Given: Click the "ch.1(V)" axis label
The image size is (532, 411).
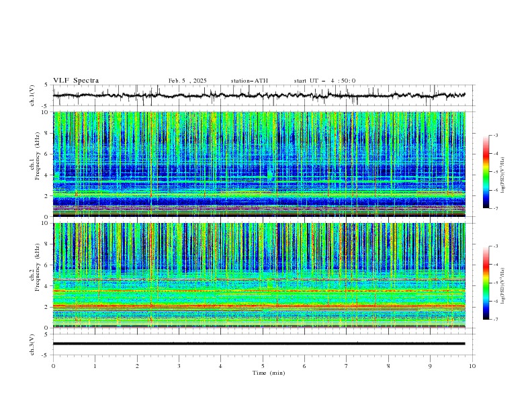Looking at the screenshot, I should coord(32,95).
